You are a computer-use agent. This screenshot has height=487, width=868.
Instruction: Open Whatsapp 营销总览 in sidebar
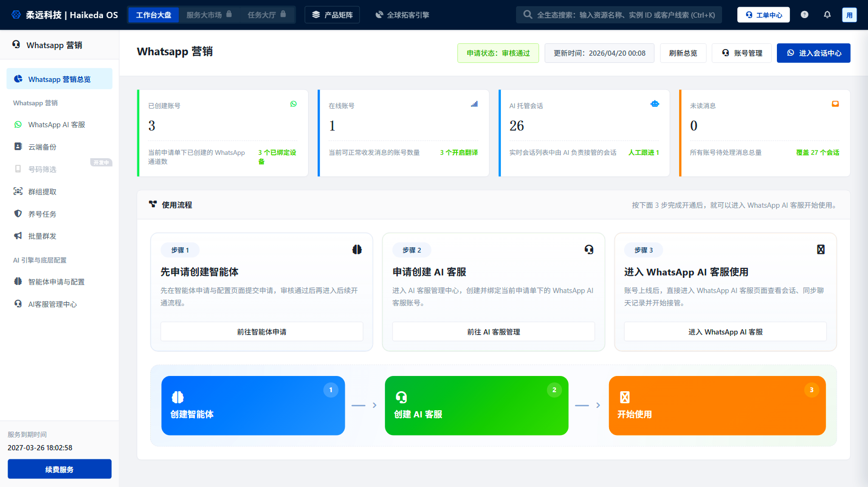[x=60, y=79]
